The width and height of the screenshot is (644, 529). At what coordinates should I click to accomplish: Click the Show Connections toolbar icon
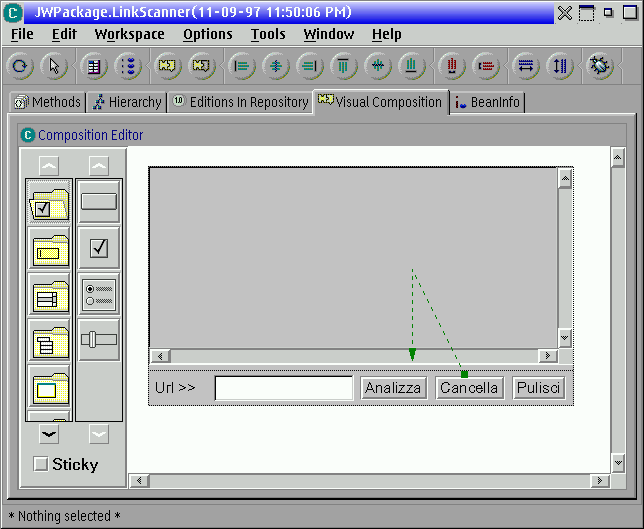pyautogui.click(x=168, y=66)
